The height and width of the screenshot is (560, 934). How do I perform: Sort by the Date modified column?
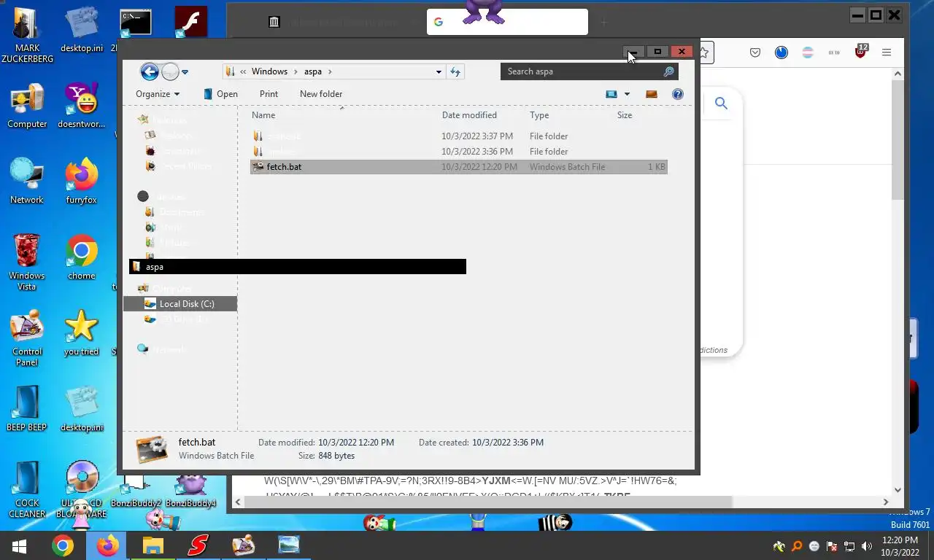(x=469, y=115)
